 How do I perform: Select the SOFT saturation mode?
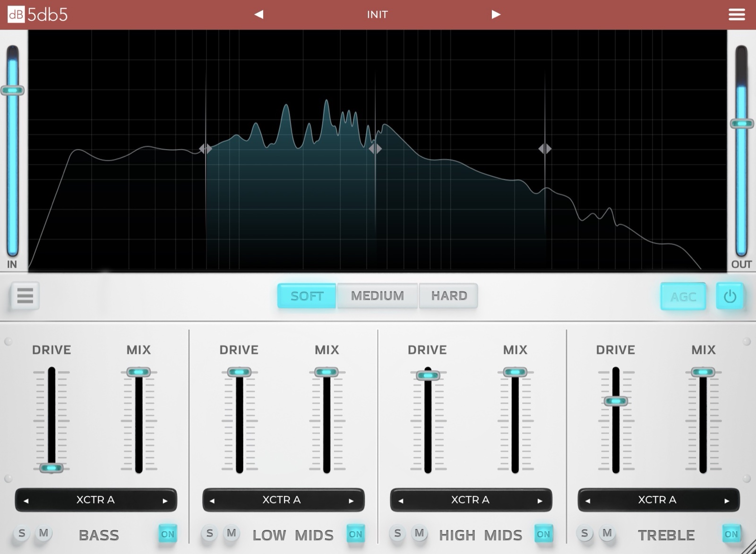tap(307, 296)
